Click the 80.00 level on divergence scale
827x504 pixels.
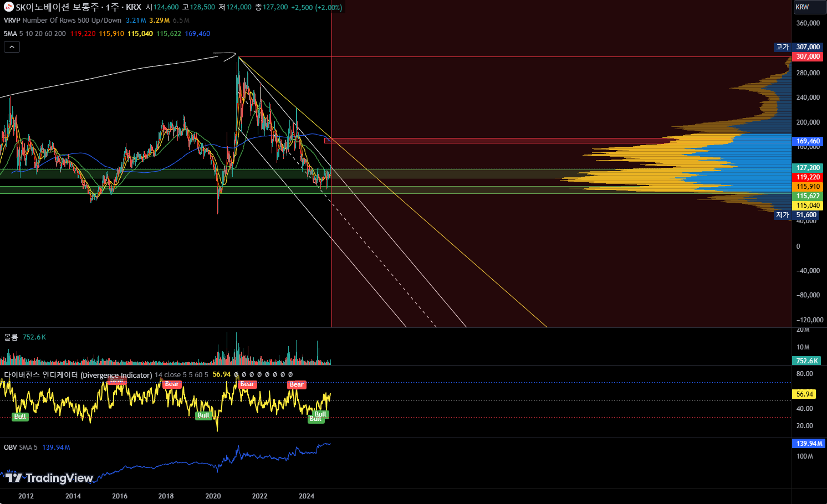[x=805, y=374]
